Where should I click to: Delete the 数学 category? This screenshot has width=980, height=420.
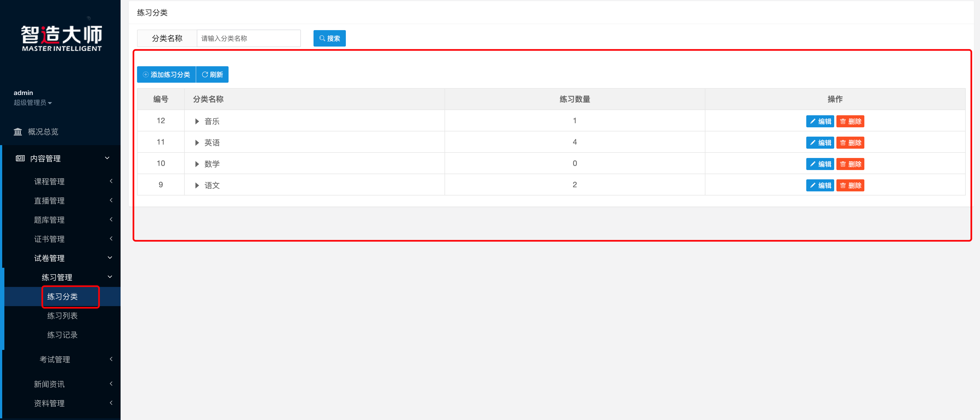(850, 164)
